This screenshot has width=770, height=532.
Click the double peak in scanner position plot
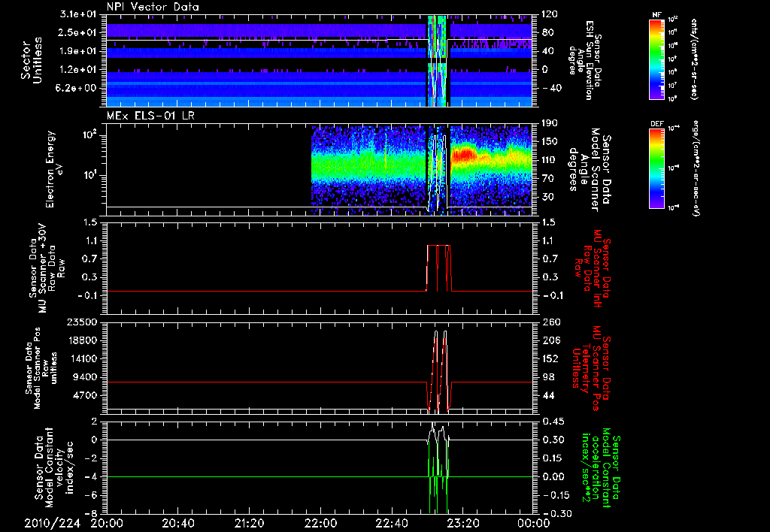pyautogui.click(x=440, y=370)
